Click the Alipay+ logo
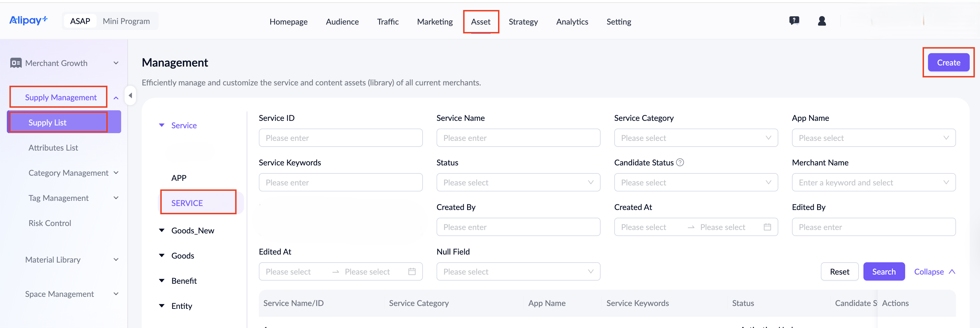 point(29,21)
